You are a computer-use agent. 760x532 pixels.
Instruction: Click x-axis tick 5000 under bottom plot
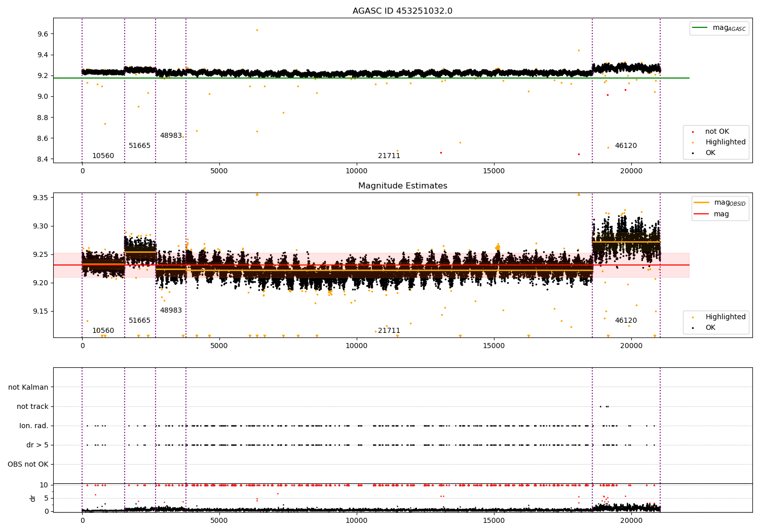tap(219, 520)
